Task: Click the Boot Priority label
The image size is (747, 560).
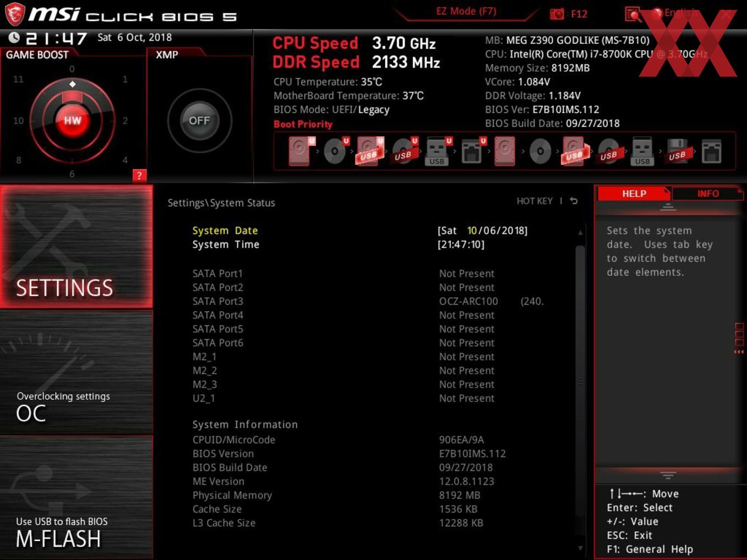Action: (303, 124)
